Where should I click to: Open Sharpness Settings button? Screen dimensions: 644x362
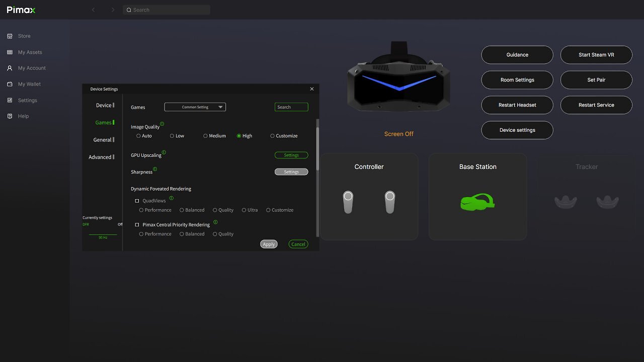(x=291, y=172)
